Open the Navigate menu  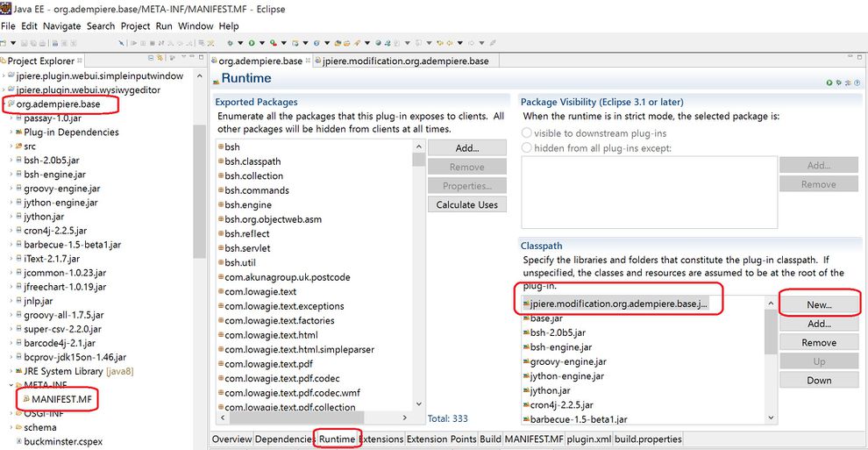(61, 26)
